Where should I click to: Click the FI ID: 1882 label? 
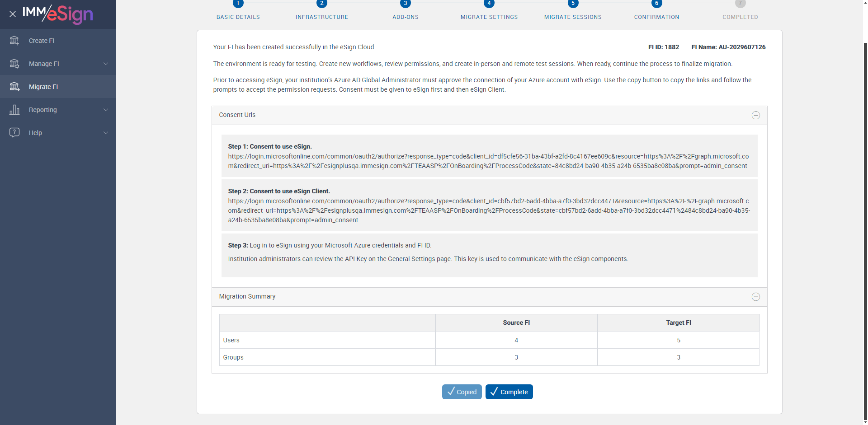664,47
